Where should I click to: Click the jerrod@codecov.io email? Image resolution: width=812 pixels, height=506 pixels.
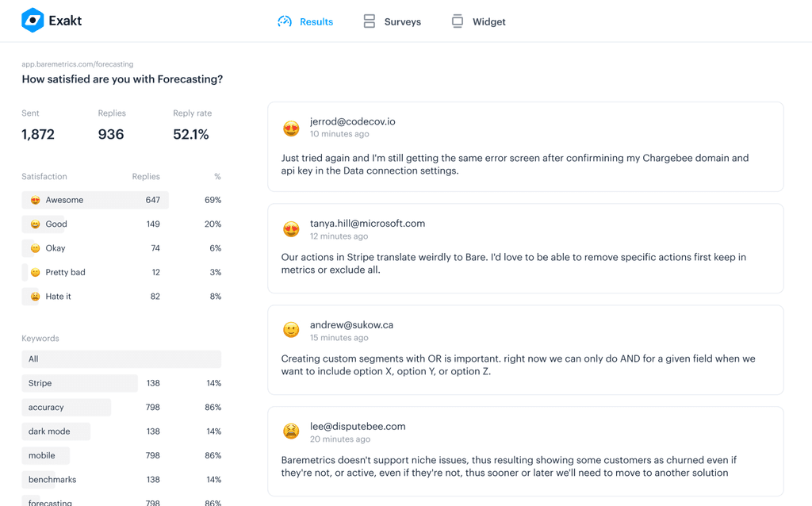[x=353, y=121]
